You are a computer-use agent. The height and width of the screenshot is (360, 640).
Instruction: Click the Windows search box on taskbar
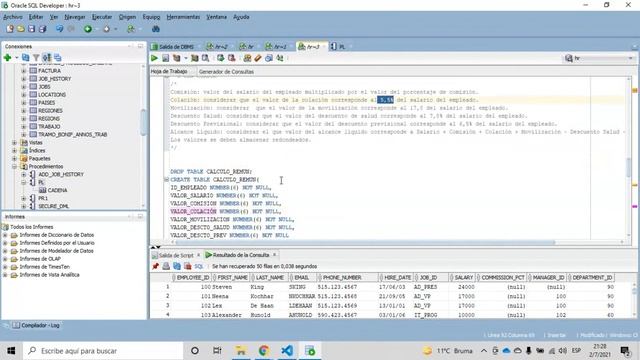[x=103, y=351]
